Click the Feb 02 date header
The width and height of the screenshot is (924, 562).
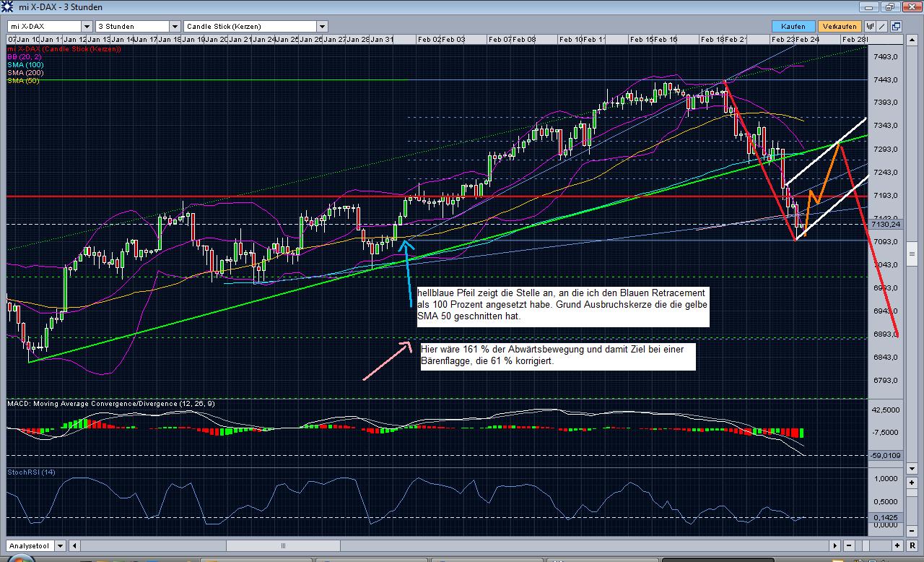[429, 39]
